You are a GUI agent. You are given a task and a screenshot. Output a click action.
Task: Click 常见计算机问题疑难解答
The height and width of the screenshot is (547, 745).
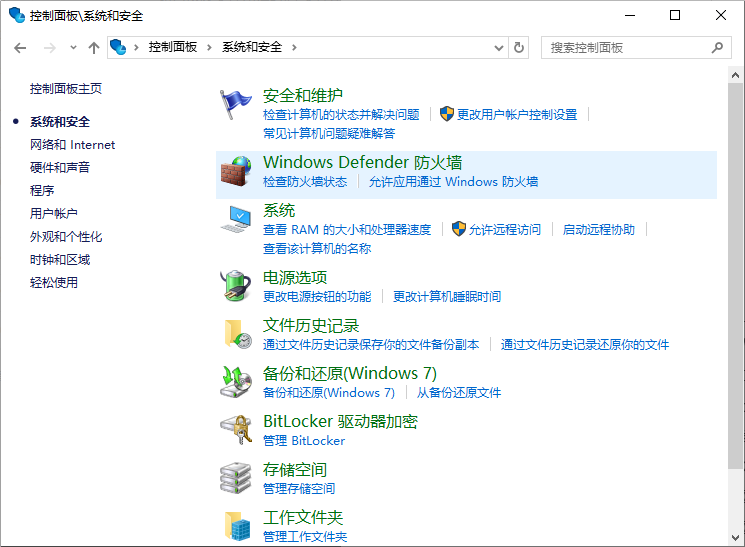(329, 134)
